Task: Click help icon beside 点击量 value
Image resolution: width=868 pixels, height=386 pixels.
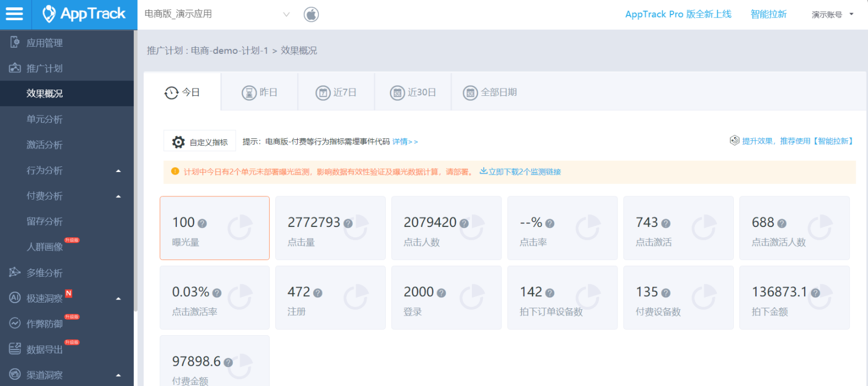Action: [x=348, y=223]
